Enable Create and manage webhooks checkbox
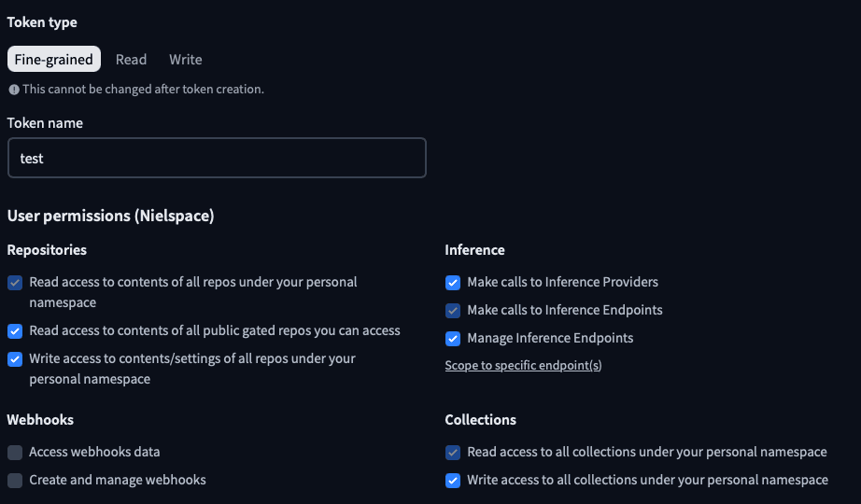Image resolution: width=861 pixels, height=504 pixels. [15, 481]
